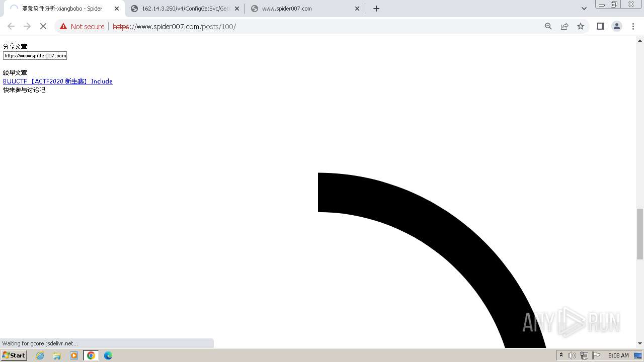Screen dimensions: 644x362
Task: Launch Microsoft Edge from the taskbar
Action: click(x=108, y=355)
